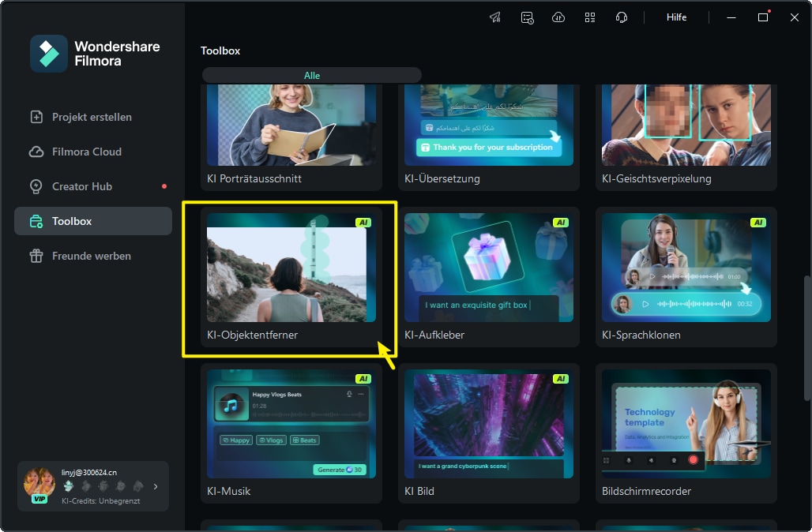
Task: Click the paper plane icon in top bar
Action: coord(495,17)
